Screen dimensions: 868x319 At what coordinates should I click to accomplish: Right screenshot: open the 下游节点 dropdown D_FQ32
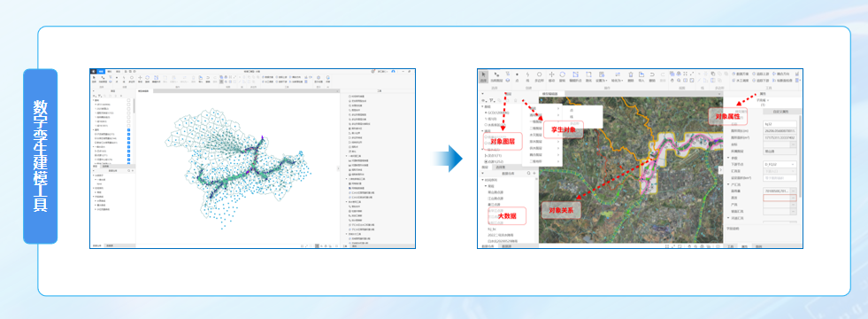pyautogui.click(x=780, y=164)
